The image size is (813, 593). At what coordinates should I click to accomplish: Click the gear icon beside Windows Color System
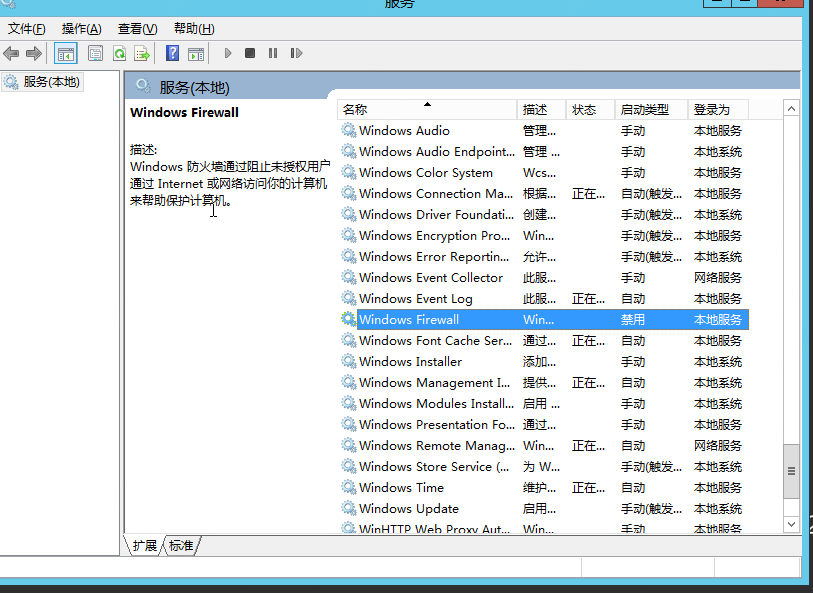point(348,172)
